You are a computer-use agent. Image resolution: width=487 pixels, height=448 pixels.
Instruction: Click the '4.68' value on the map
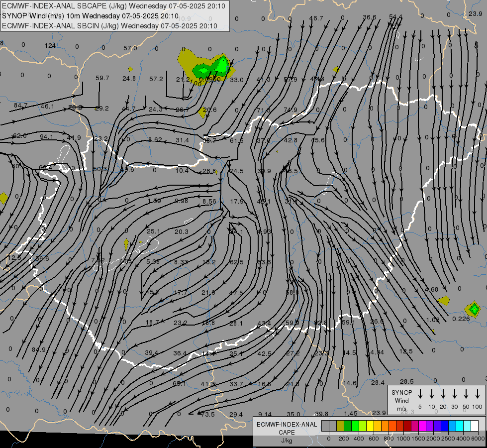431,289
